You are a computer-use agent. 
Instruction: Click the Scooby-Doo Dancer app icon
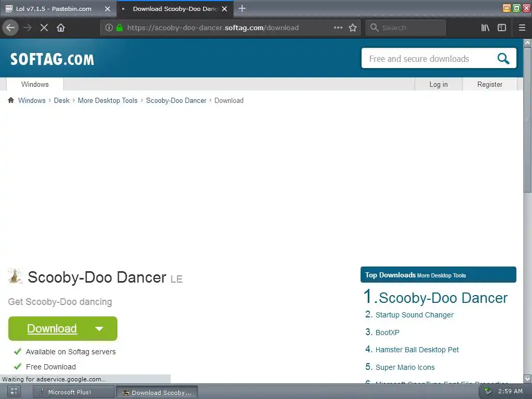[x=15, y=276]
